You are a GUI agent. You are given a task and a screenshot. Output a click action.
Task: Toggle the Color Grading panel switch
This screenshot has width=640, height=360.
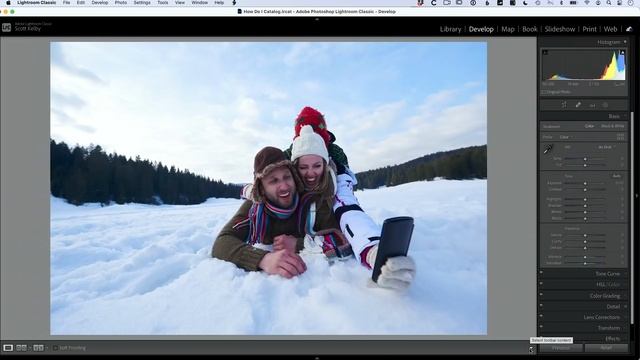click(542, 294)
